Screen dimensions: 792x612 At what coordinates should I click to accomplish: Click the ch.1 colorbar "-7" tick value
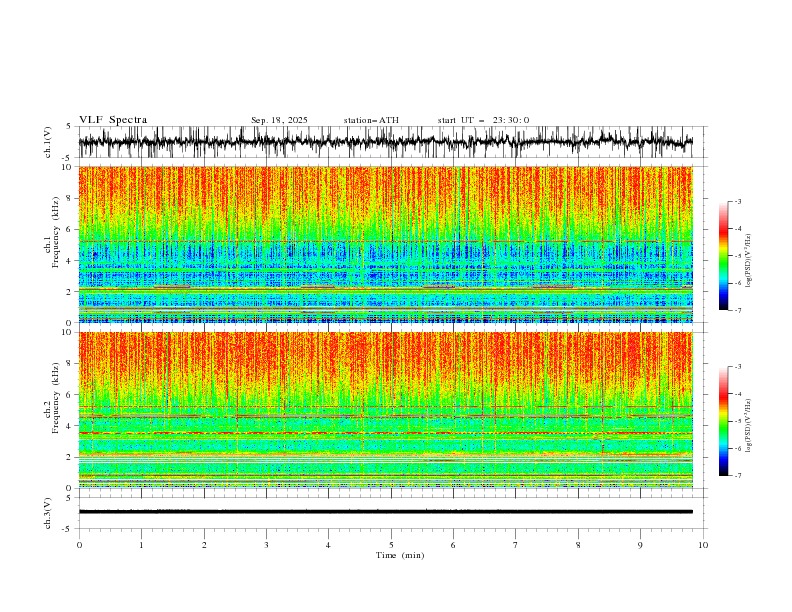tap(738, 310)
